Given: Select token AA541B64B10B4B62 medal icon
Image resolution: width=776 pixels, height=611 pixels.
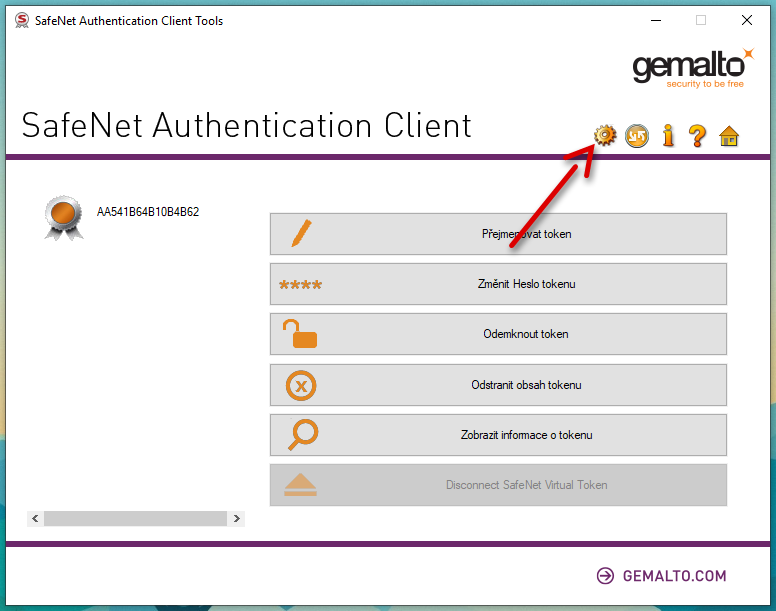Looking at the screenshot, I should tap(63, 218).
